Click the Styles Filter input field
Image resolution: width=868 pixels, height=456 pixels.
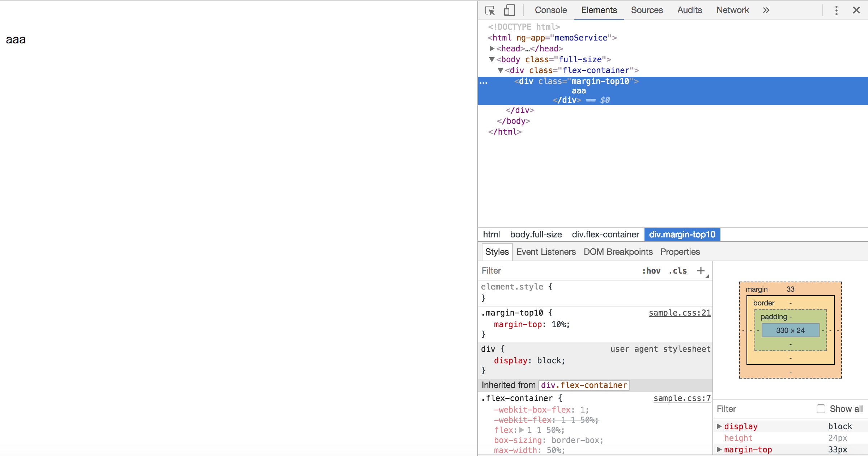[x=557, y=271]
